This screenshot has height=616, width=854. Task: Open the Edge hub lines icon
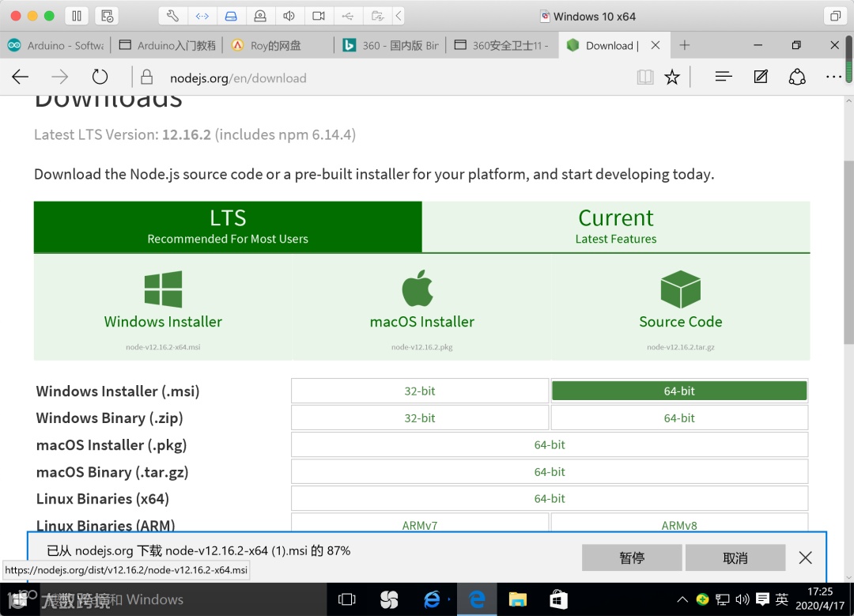click(724, 77)
